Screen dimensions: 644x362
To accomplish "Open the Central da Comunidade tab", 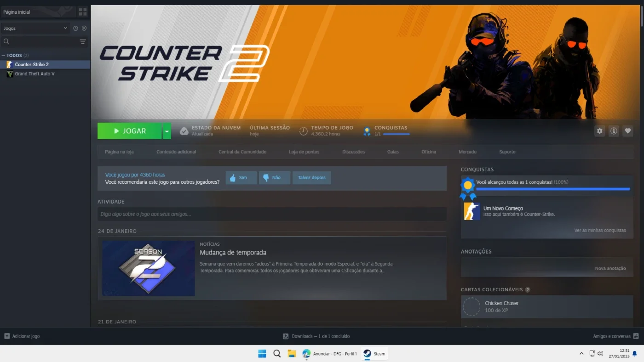I will (242, 152).
